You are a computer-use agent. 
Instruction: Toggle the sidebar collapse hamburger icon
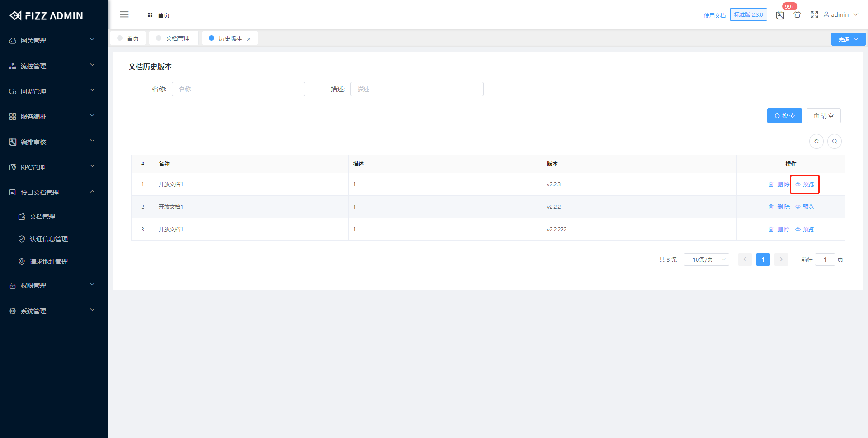click(124, 14)
